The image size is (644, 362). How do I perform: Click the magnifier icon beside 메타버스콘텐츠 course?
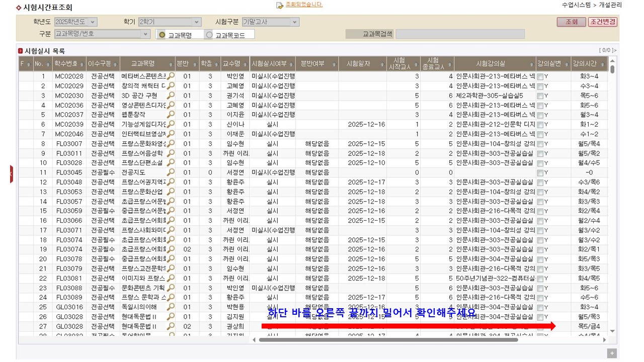point(171,76)
